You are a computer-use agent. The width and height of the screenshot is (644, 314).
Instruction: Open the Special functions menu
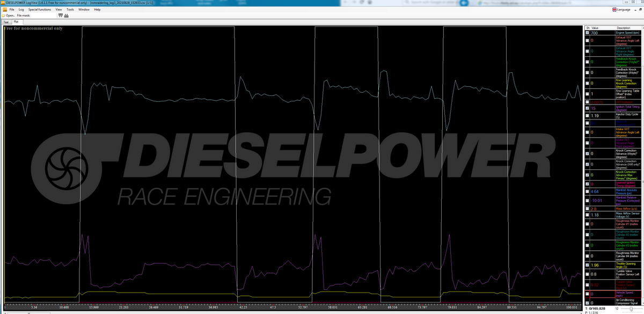point(39,10)
